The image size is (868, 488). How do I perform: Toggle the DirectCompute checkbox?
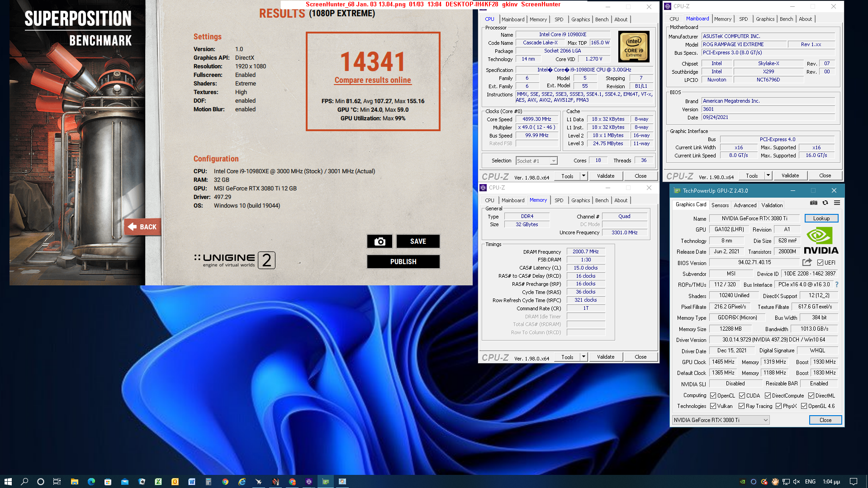pyautogui.click(x=768, y=395)
